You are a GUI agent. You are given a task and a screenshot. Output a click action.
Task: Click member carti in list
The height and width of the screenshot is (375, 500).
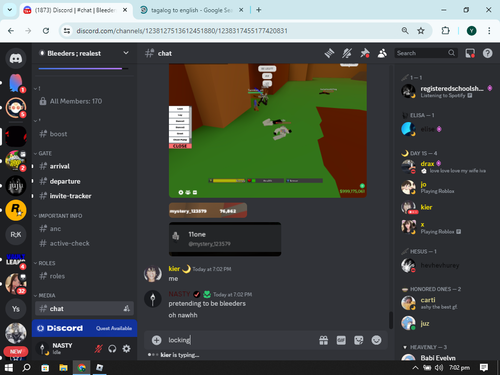pyautogui.click(x=447, y=303)
